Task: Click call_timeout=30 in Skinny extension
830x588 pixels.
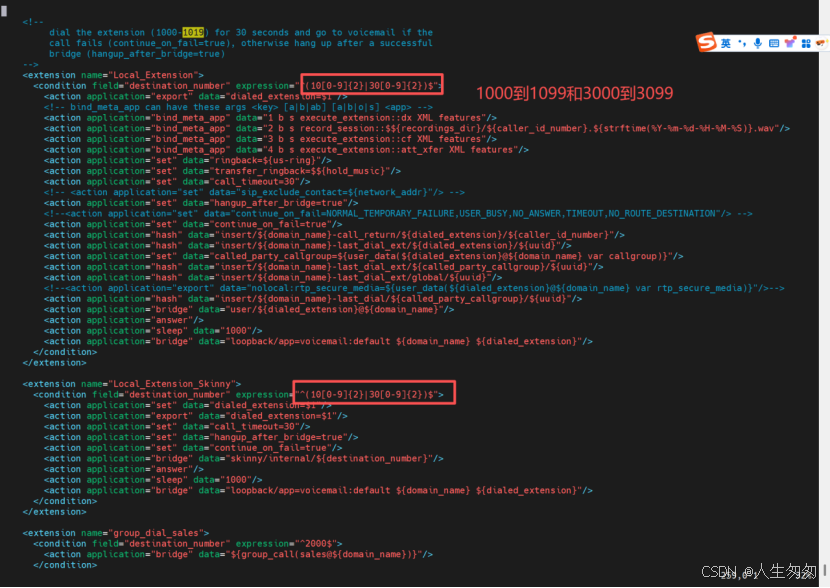Action: tap(177, 427)
